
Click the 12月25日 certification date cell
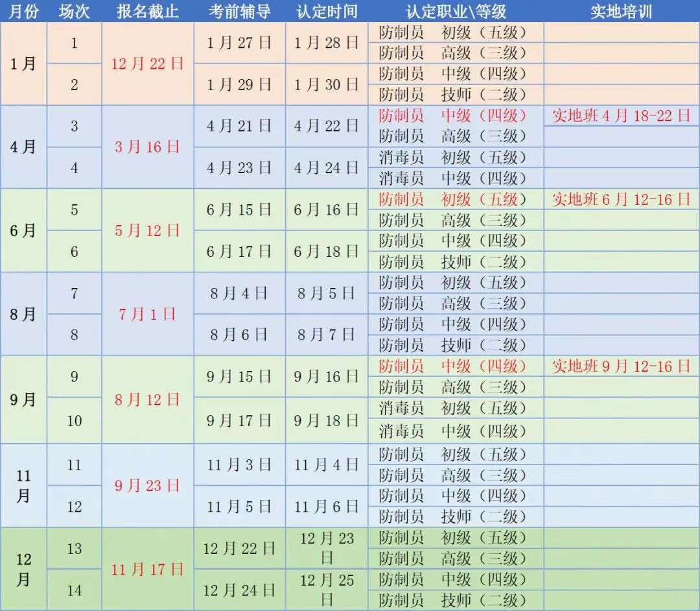pyautogui.click(x=327, y=589)
